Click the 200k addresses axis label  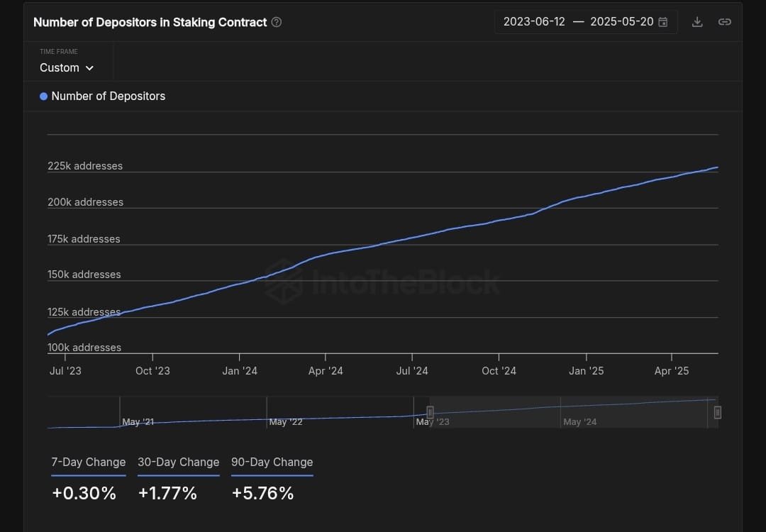(86, 202)
